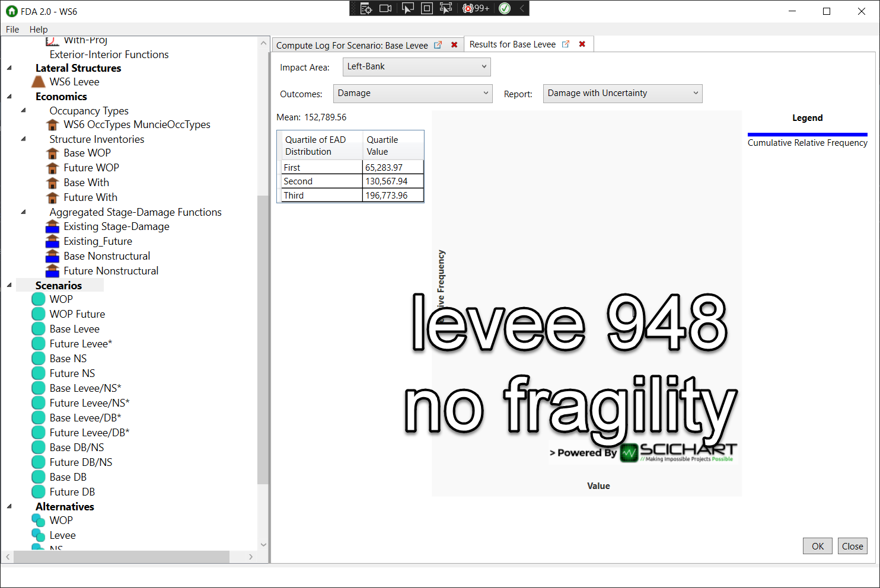Click the Close button next to OK
The height and width of the screenshot is (588, 880).
852,546
